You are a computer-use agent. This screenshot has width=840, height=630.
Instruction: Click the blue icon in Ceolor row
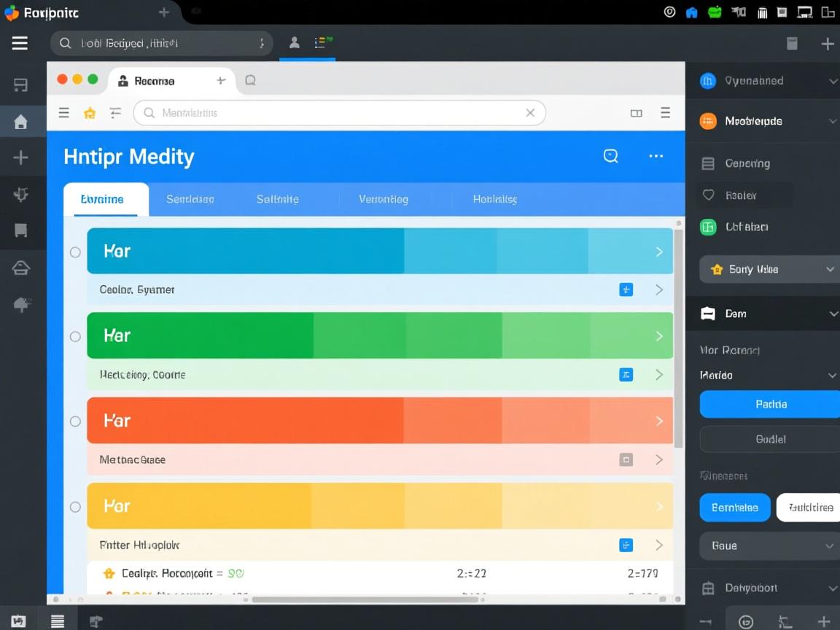(626, 289)
